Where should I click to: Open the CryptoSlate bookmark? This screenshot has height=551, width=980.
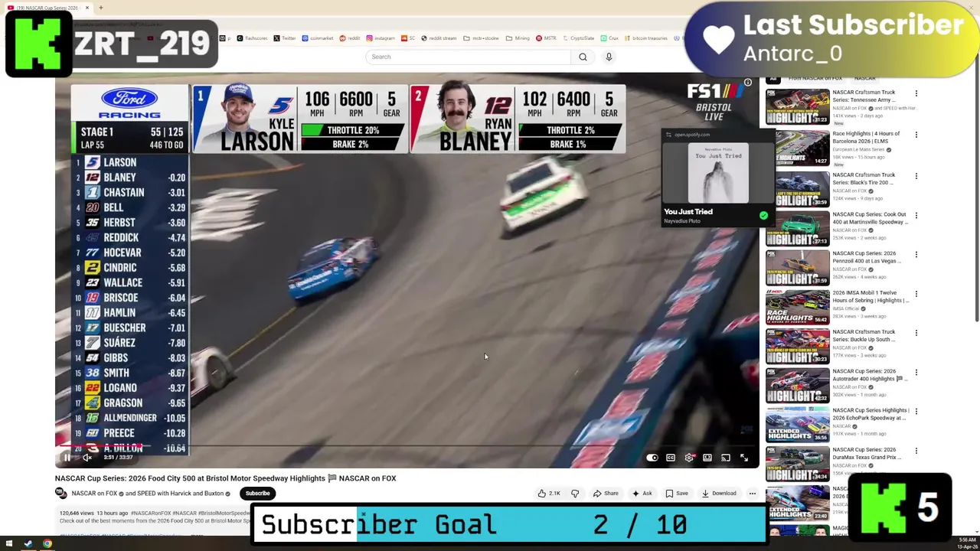(x=578, y=38)
